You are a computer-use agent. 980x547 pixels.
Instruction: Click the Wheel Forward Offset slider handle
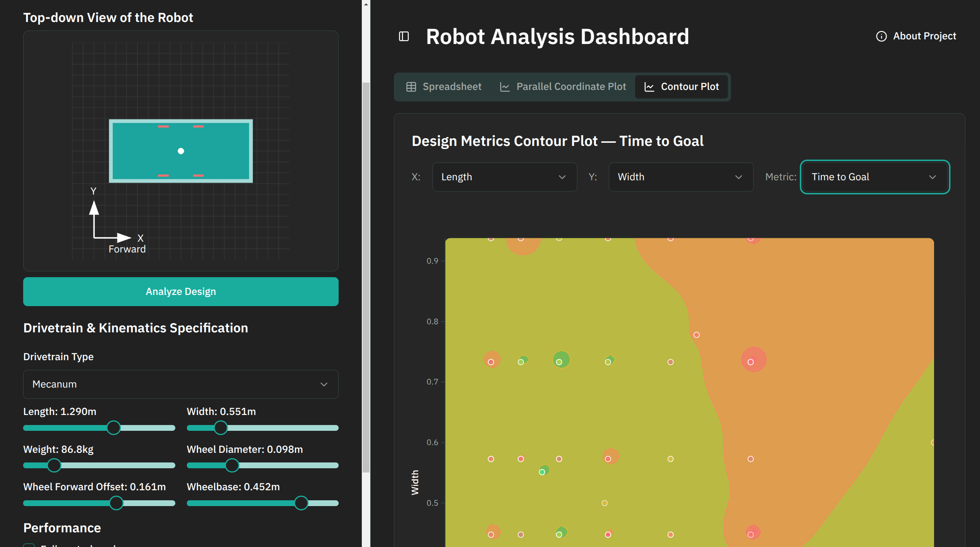point(116,503)
